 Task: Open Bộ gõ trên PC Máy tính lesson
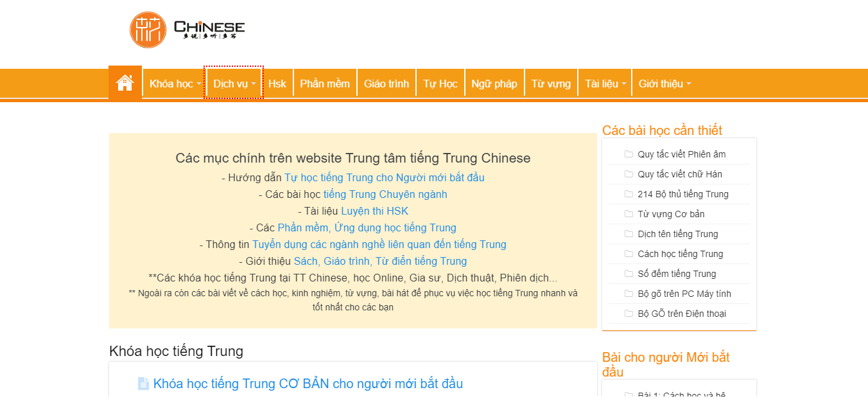coord(684,294)
